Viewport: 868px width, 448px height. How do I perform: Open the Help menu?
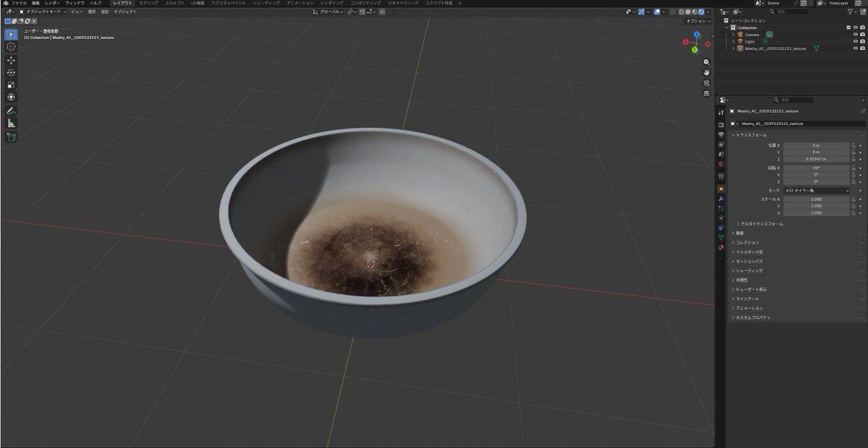click(x=95, y=3)
